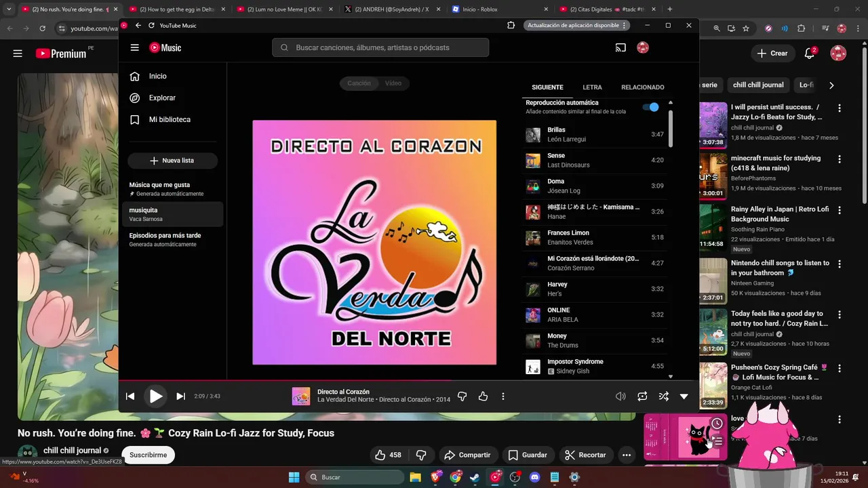Toggle Reproducción automática switch

[x=650, y=107]
